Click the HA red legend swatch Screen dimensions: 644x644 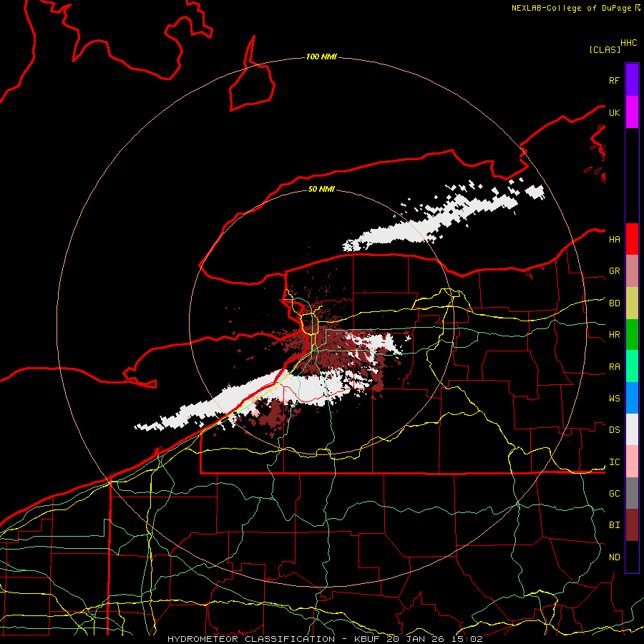coord(632,239)
